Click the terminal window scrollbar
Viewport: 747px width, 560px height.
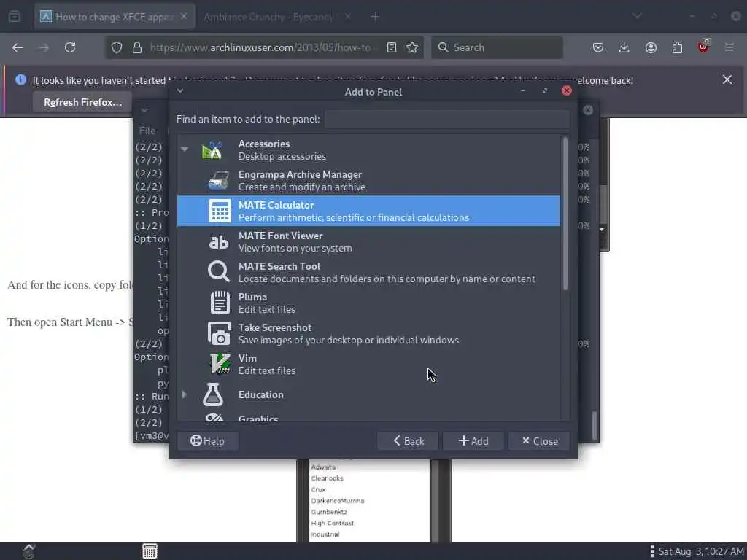(595, 425)
